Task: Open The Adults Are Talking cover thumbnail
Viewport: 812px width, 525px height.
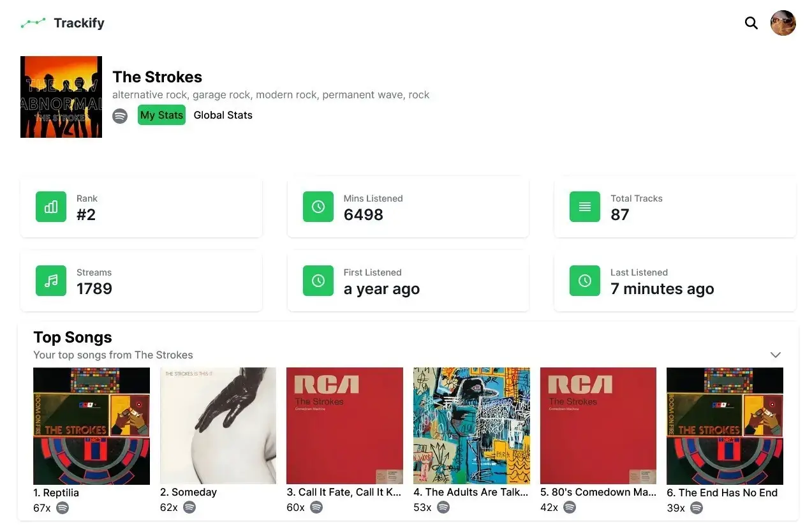Action: pos(471,425)
